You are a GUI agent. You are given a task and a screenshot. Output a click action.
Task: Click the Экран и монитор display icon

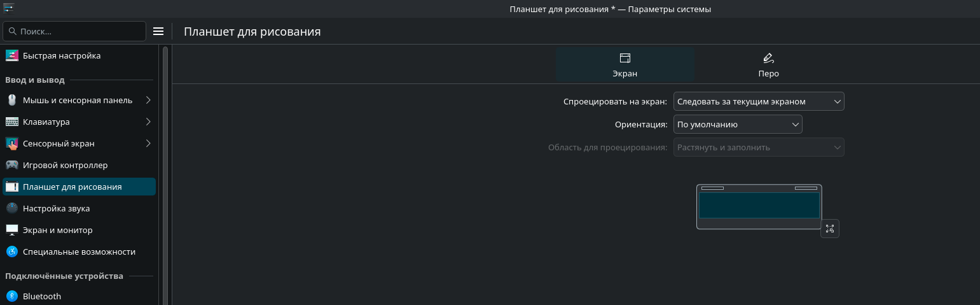(12, 230)
